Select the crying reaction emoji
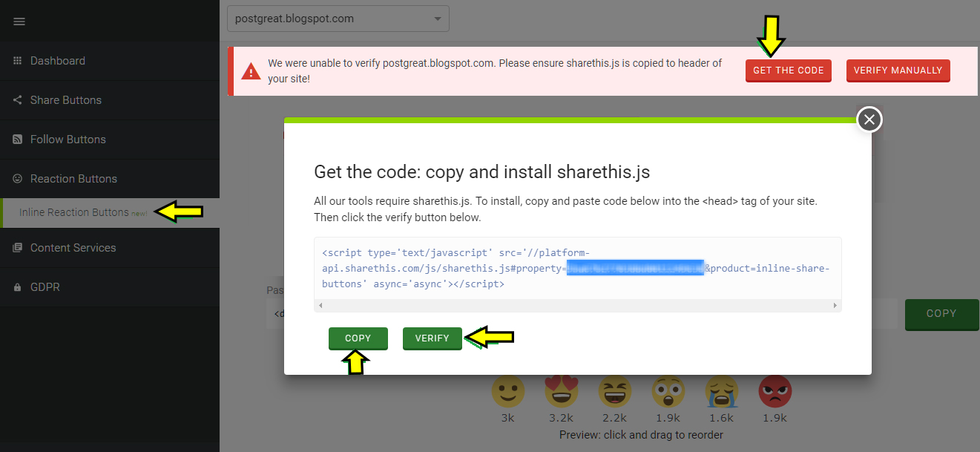 721,390
